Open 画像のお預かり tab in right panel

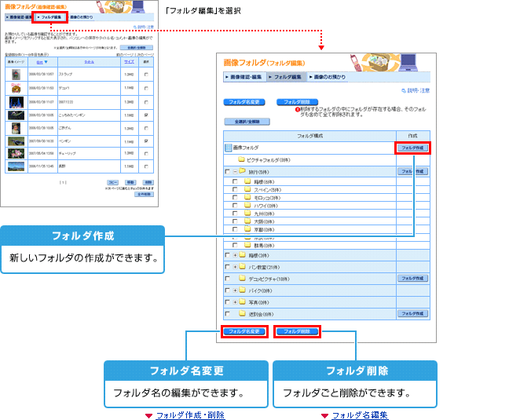coord(328,77)
